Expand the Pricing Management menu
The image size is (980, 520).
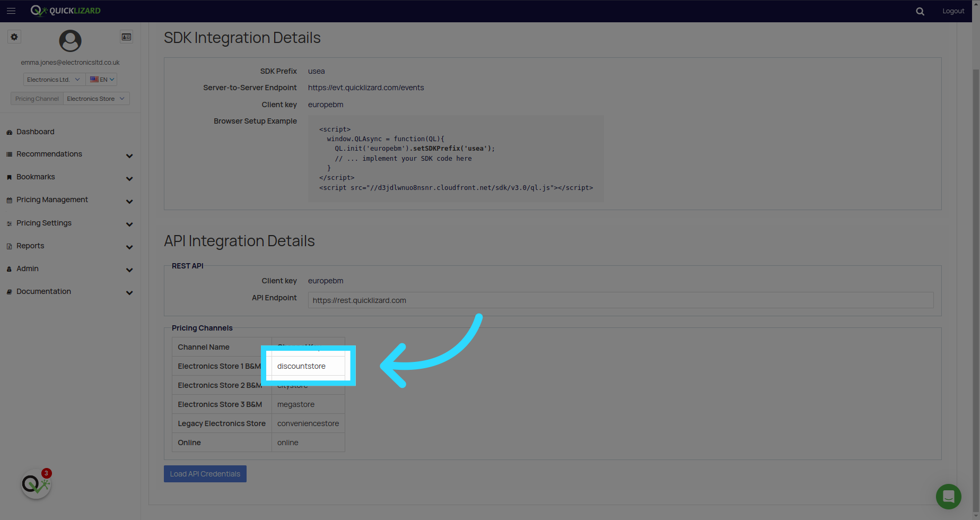(69, 200)
